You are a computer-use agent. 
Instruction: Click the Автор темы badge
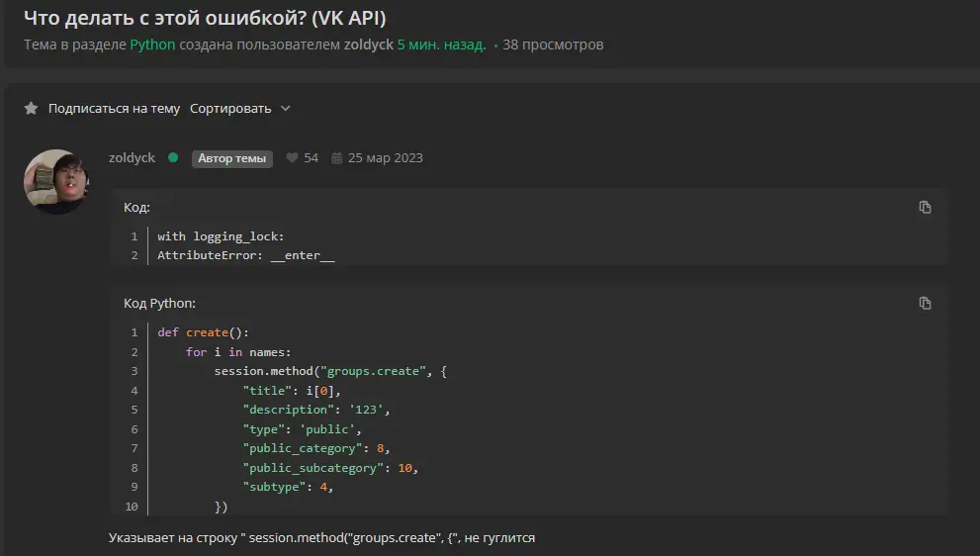point(231,159)
